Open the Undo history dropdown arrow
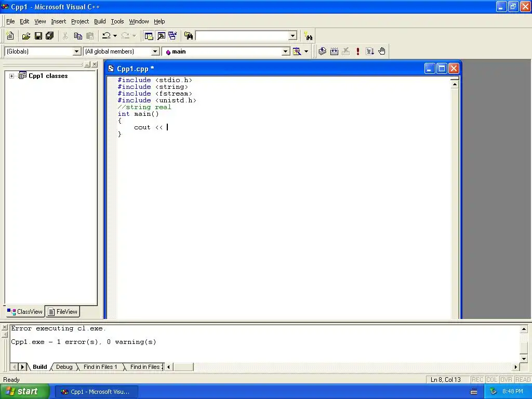Image resolution: width=532 pixels, height=399 pixels. pos(115,36)
